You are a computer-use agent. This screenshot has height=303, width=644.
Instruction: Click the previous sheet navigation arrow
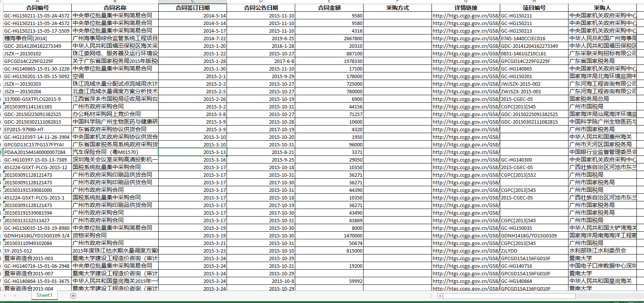pyautogui.click(x=5, y=296)
